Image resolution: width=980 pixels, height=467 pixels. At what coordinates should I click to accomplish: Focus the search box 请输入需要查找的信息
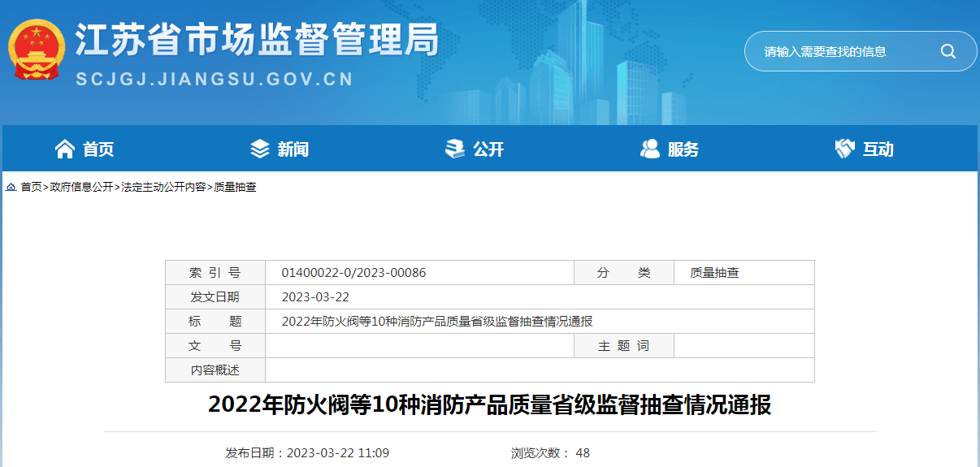861,51
